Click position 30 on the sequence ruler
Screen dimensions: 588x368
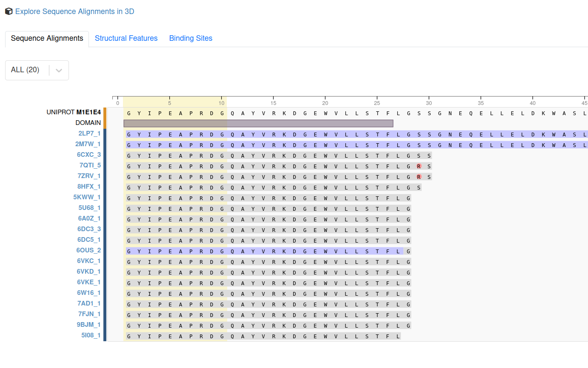coord(429,103)
